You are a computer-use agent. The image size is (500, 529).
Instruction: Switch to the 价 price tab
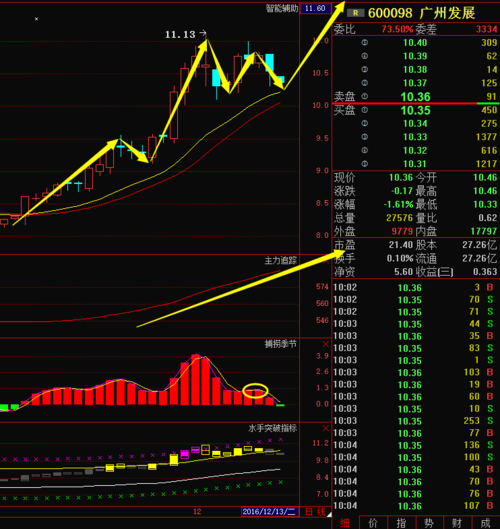pos(373,523)
